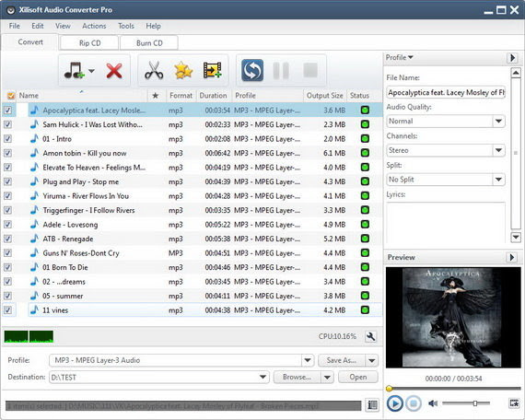525x420 pixels.
Task: Uncheck the Apocalyptica feat. Lacey Mosley file
Action: (x=7, y=111)
